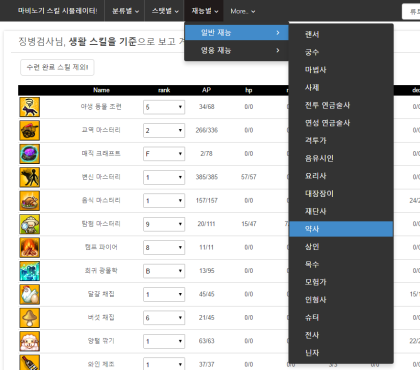Open rank dropdown for 야생 동물 조련
This screenshot has height=370, width=420.
[164, 107]
